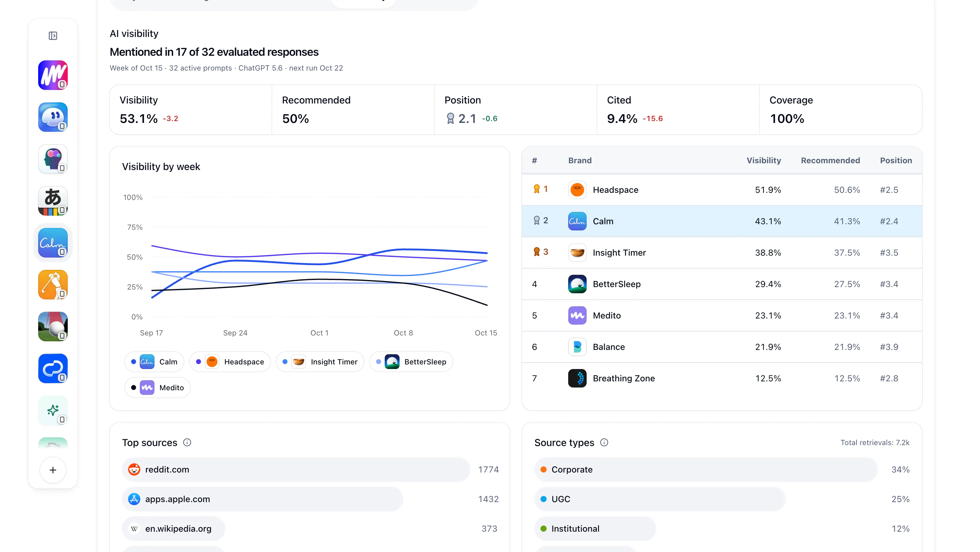Open the pink-purple wave app in sidebar
This screenshot has height=552, width=980.
pos(53,75)
